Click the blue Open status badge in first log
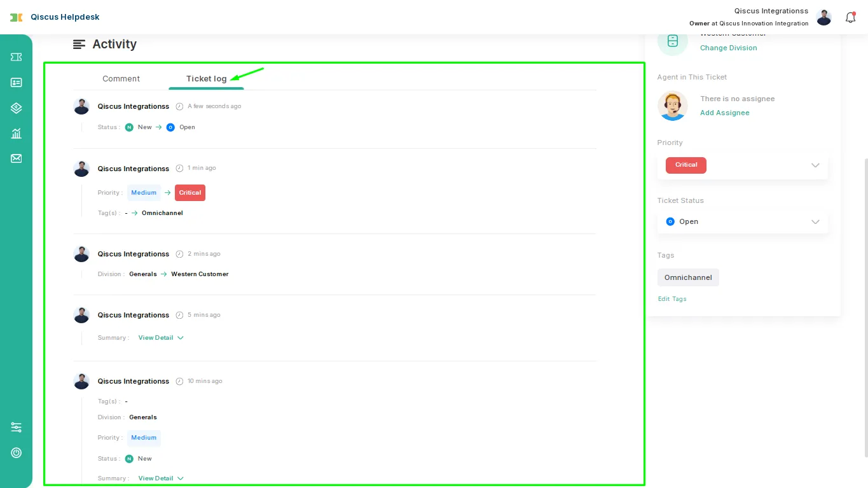 pos(170,127)
